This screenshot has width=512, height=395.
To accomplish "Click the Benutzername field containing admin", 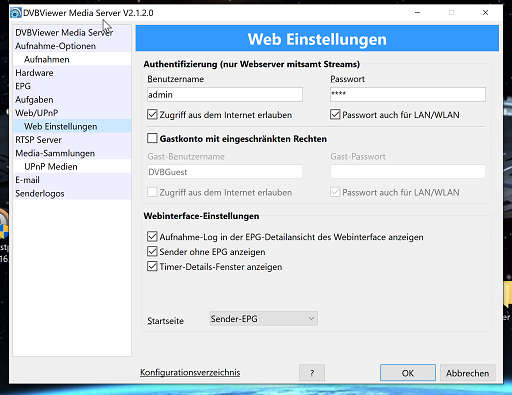I will coord(225,95).
